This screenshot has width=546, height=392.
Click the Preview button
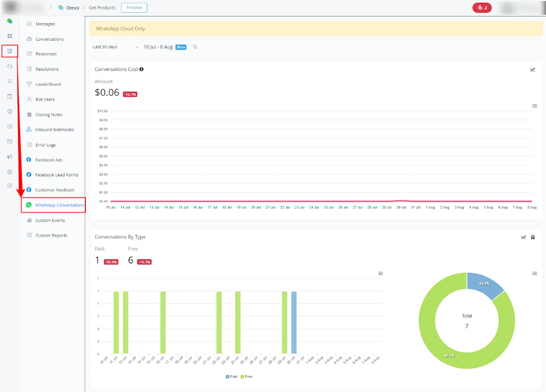point(134,7)
